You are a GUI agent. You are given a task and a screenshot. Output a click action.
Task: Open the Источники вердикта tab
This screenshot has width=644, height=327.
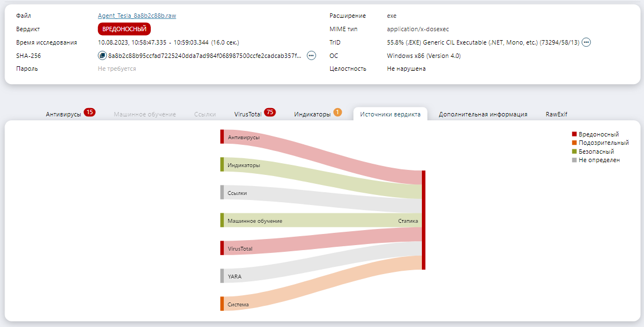point(390,114)
